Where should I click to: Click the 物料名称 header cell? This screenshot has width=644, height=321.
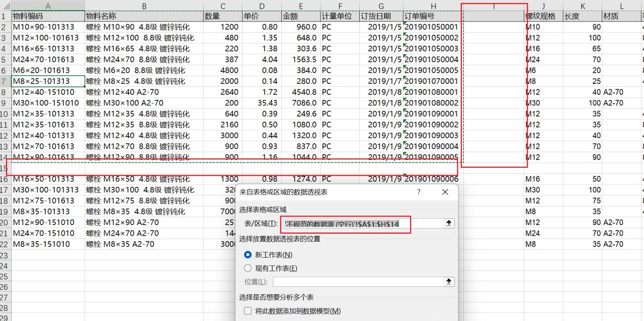coord(144,16)
